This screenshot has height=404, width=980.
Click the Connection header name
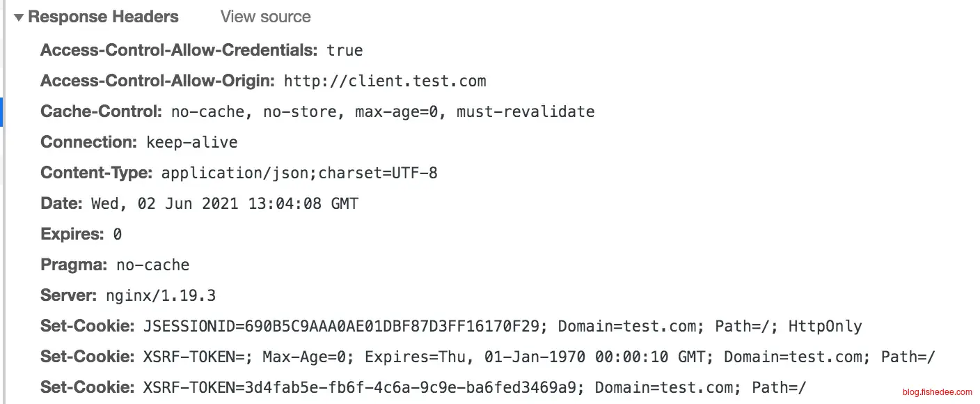(x=89, y=142)
